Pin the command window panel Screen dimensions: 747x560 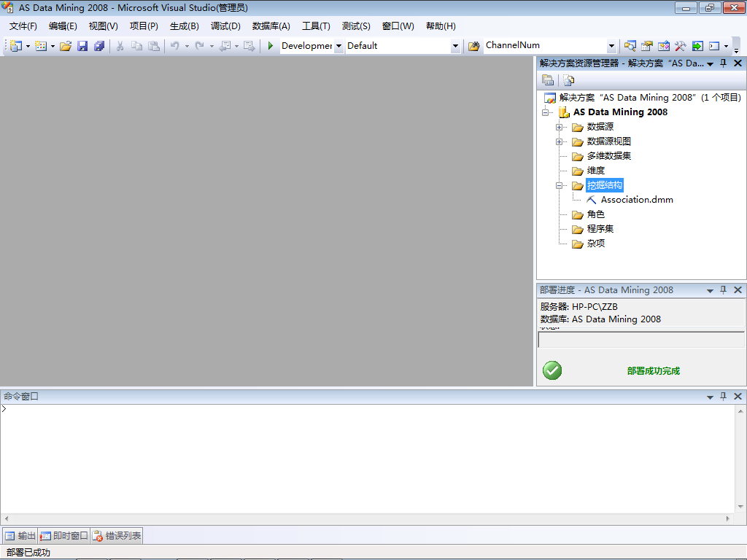(723, 396)
